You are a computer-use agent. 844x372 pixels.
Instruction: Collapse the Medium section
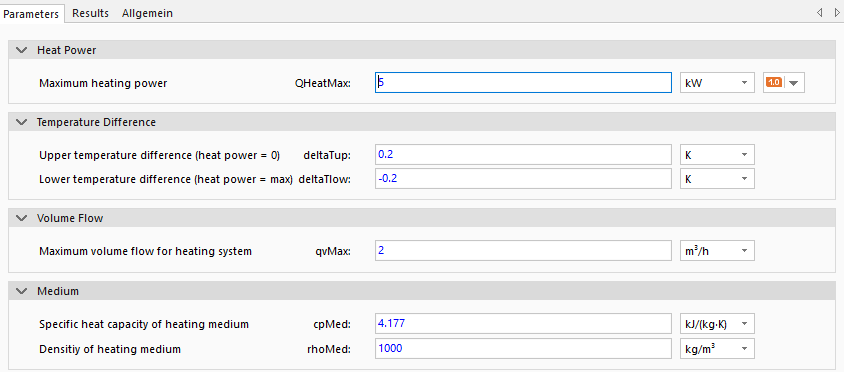click(22, 291)
